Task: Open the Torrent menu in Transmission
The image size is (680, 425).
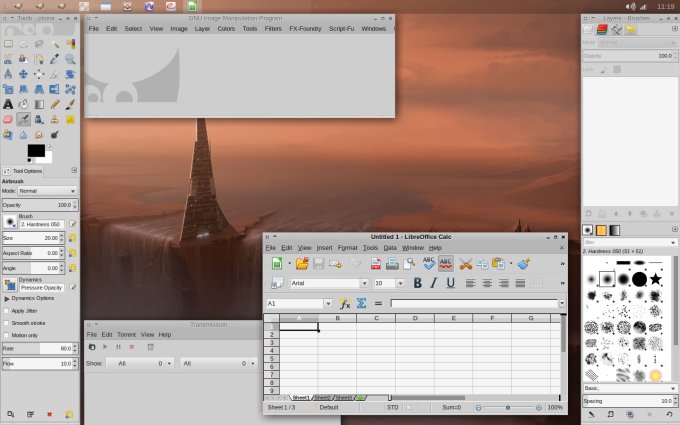Action: 126,334
